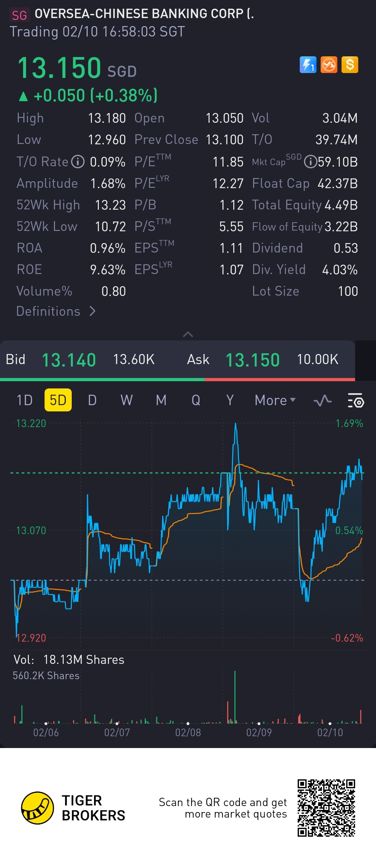Image resolution: width=376 pixels, height=868 pixels.
Task: Switch to the yearly Y chart
Action: coord(230,400)
